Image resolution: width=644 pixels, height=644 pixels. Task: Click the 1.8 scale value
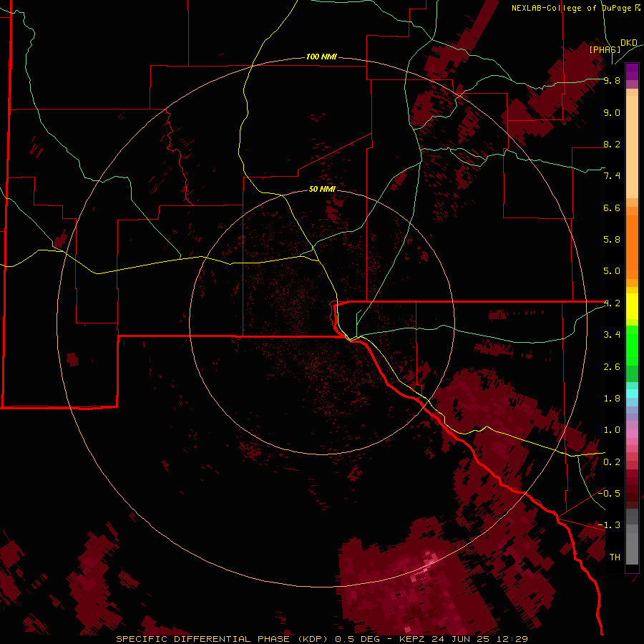click(x=612, y=399)
